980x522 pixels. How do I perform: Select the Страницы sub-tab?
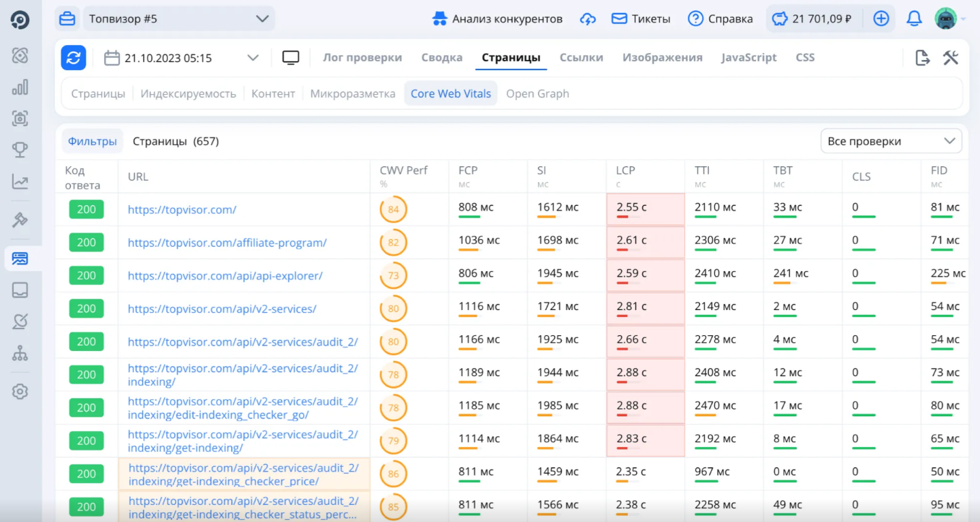(x=98, y=93)
